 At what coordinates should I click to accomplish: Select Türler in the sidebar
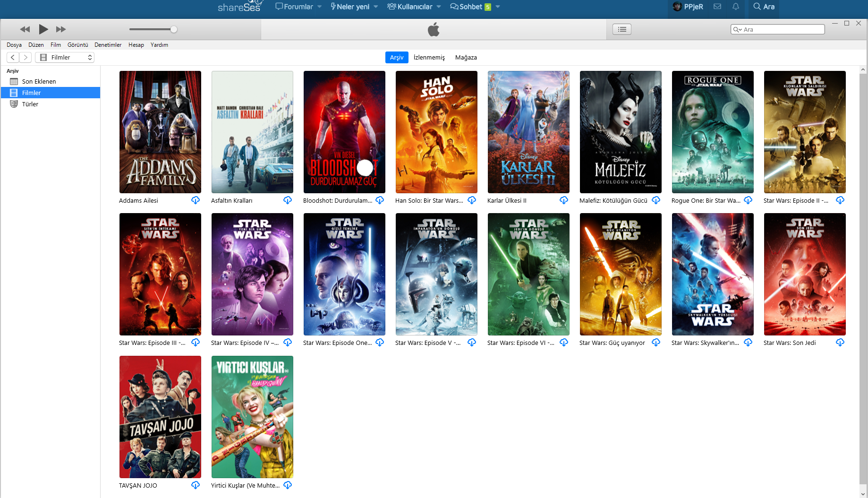[51, 104]
